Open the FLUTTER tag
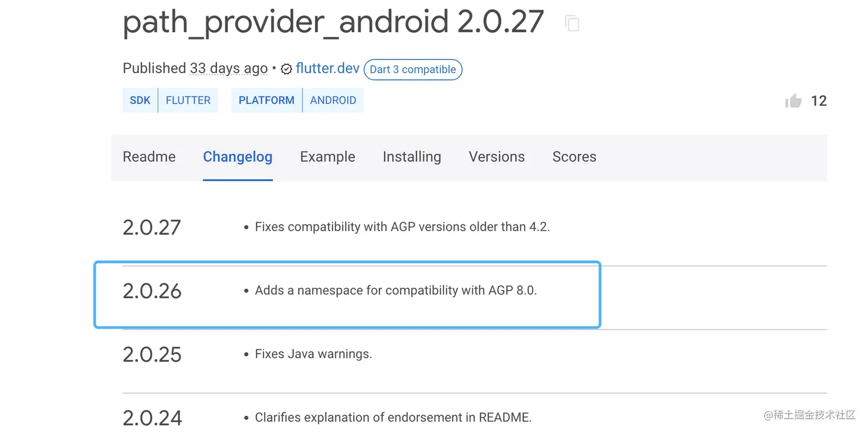 pos(188,100)
